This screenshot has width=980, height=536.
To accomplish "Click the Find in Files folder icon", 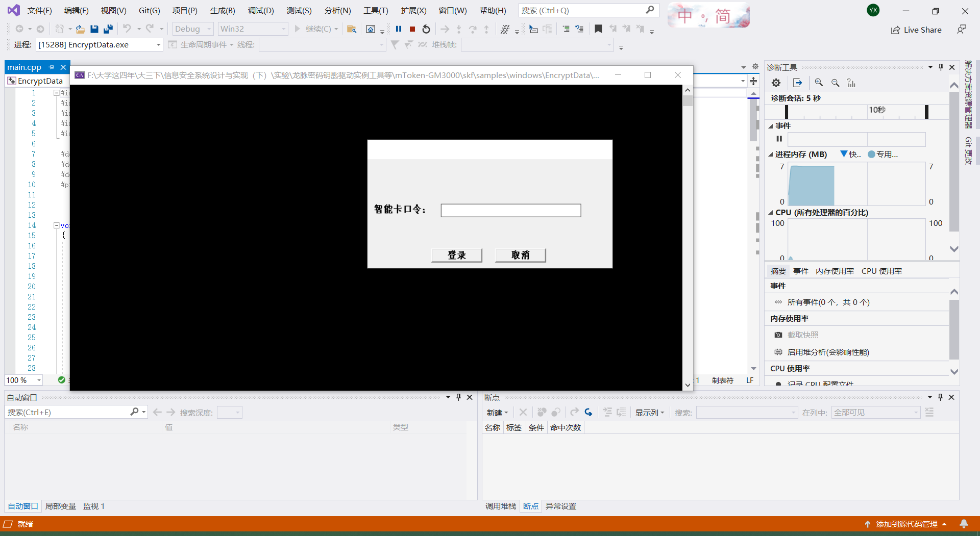I will coord(351,29).
